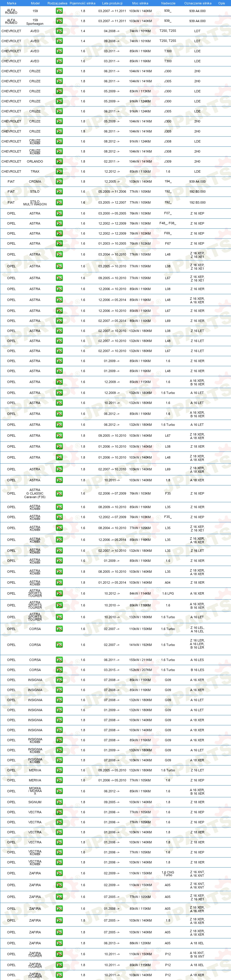
Task: Click the 'CROMA' model cell
Action: pyautogui.click(x=35, y=181)
